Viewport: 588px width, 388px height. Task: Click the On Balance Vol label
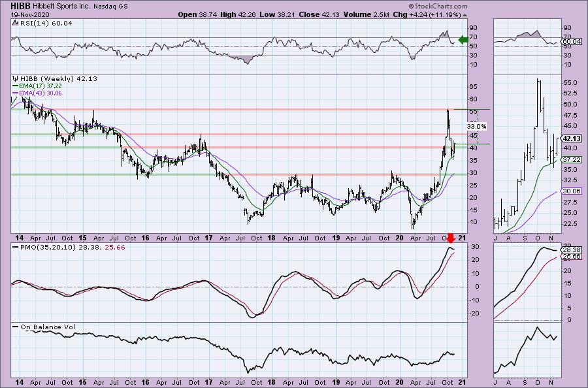point(48,327)
